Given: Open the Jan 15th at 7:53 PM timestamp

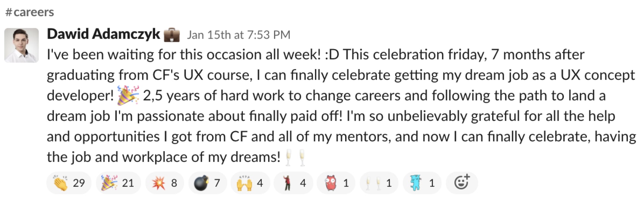Looking at the screenshot, I should (239, 35).
